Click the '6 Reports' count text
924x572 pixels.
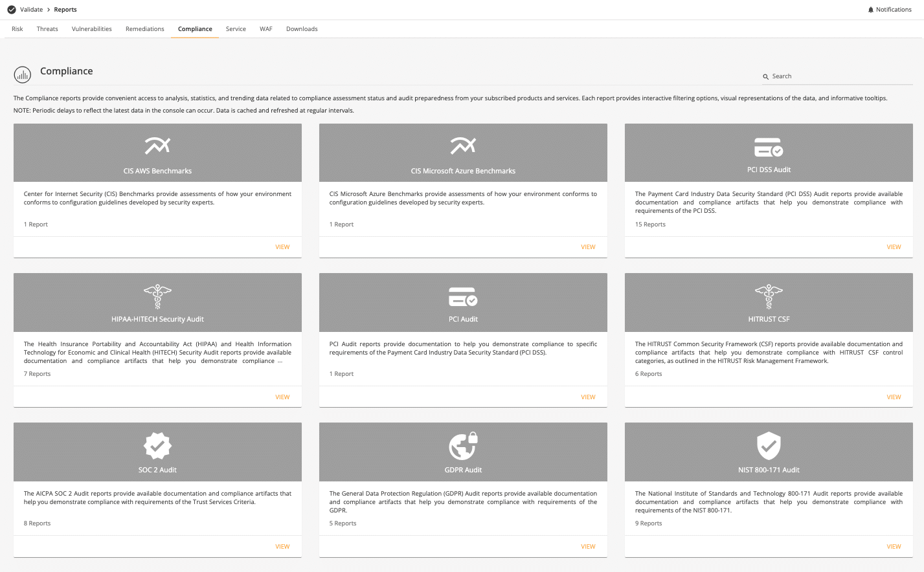click(x=648, y=374)
